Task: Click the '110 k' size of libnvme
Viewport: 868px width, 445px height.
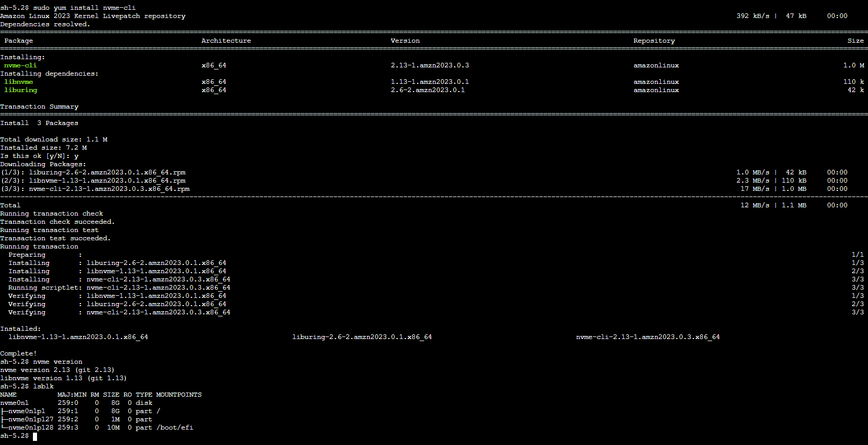Action: [854, 82]
